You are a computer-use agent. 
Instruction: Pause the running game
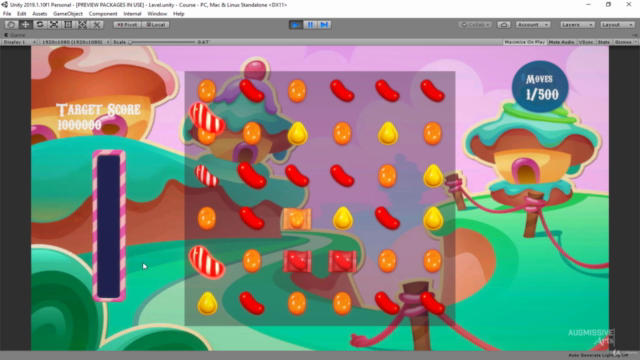(x=310, y=25)
